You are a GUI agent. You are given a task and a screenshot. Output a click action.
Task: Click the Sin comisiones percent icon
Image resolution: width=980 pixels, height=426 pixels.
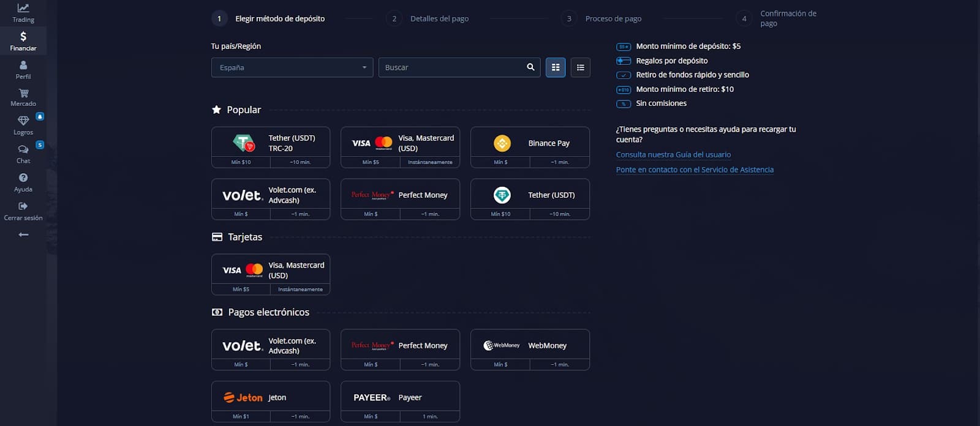point(624,103)
